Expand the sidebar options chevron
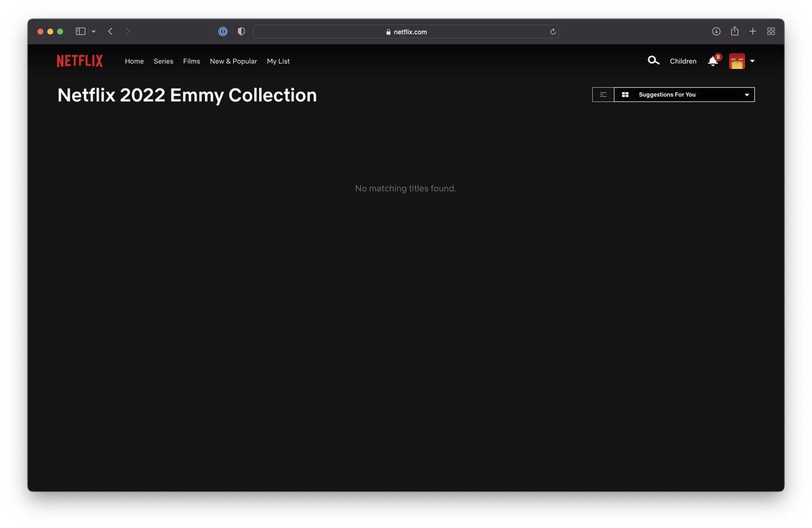The height and width of the screenshot is (528, 812). click(93, 31)
